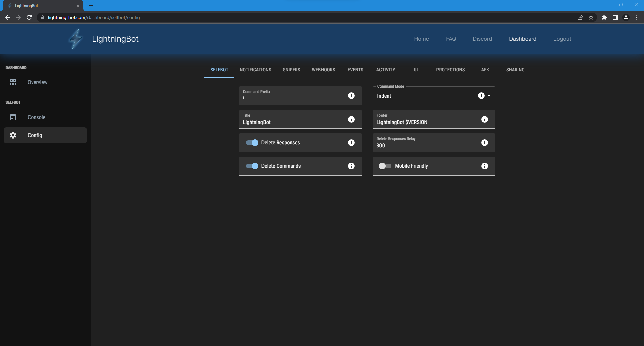Open the Command Mode dropdown
The height and width of the screenshot is (346, 644).
click(x=488, y=96)
